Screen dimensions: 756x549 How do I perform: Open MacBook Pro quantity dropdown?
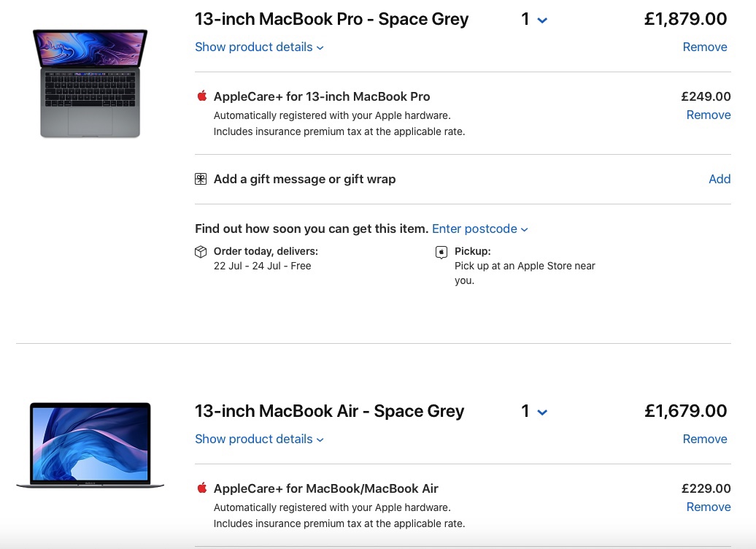coord(534,20)
